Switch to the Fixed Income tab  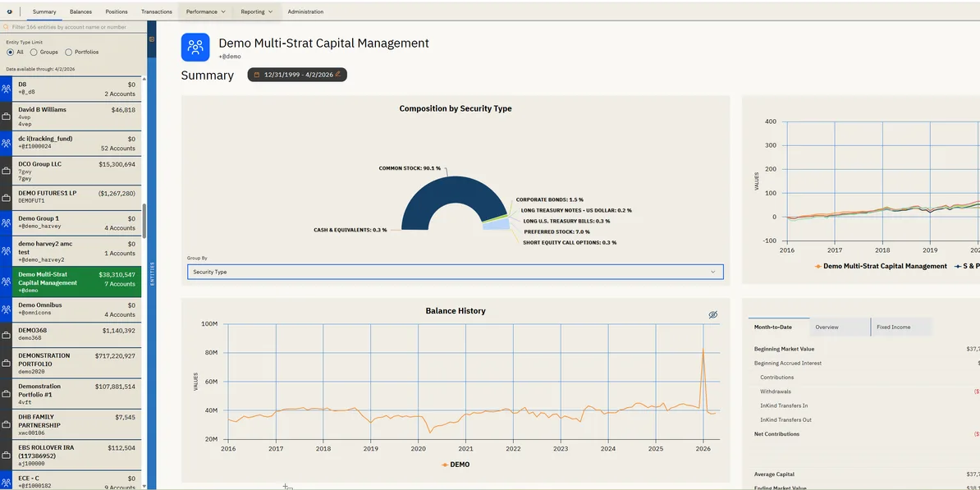[901, 327]
